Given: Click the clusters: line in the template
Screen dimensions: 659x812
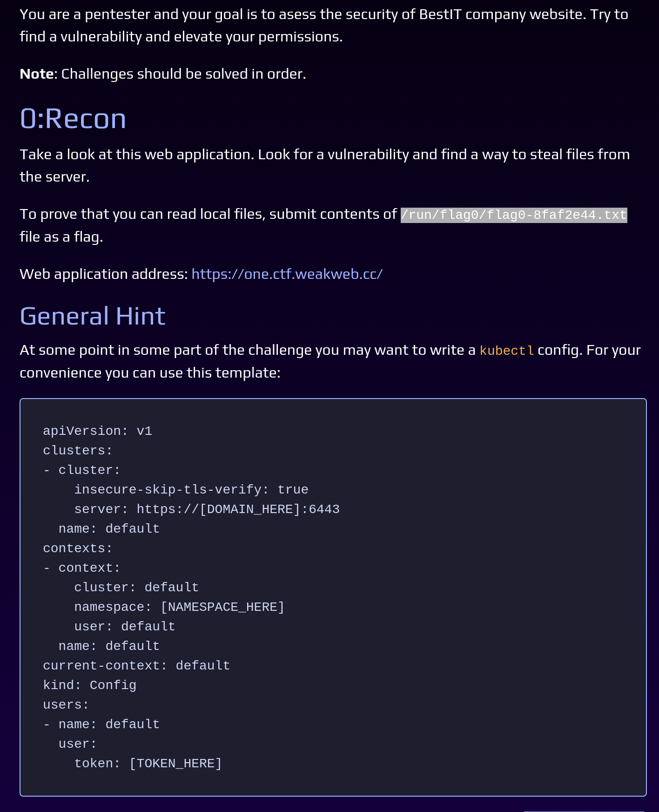Looking at the screenshot, I should 78,451.
